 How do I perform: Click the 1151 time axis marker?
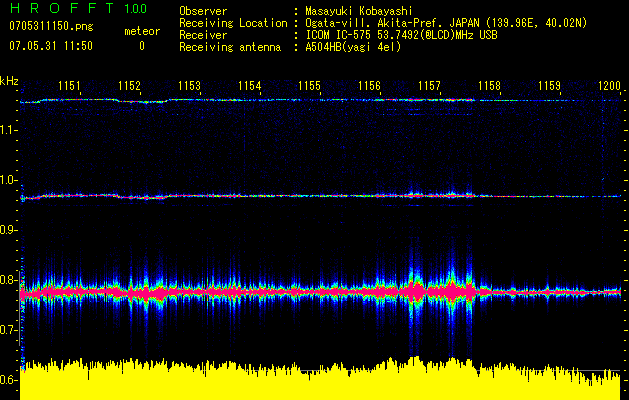click(69, 86)
